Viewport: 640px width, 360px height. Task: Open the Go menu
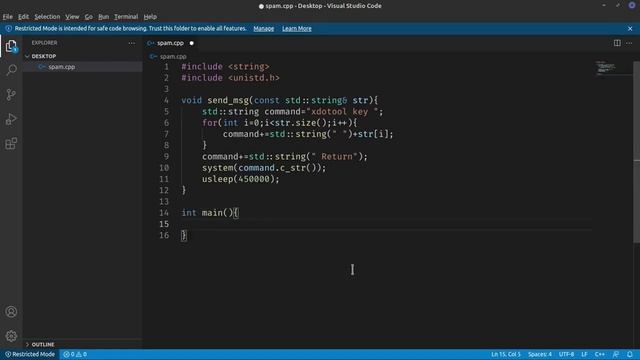coord(89,17)
